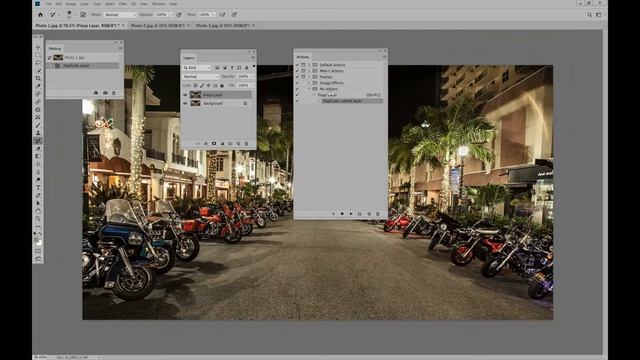640x360 pixels.
Task: Select the Fixup Layer action row
Action: 339,95
